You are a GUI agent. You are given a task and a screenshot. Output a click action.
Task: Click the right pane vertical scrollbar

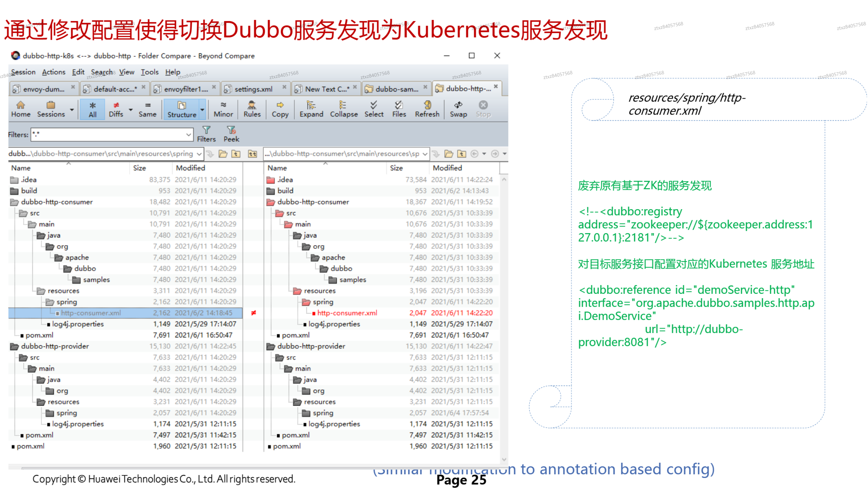click(504, 318)
